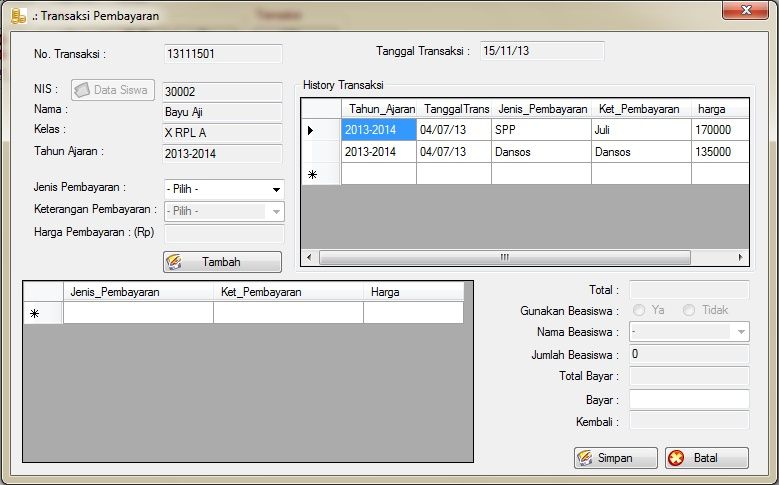Click the Total Bayar field

[x=689, y=376]
